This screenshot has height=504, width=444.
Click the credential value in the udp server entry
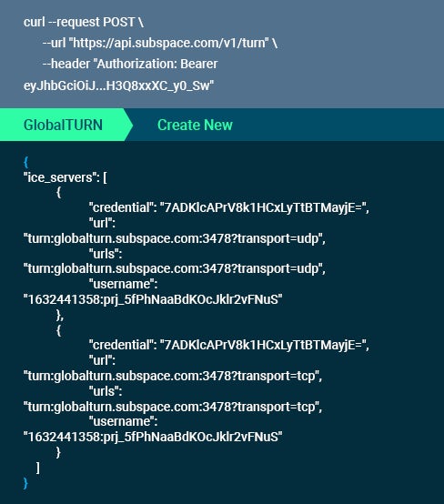263,207
